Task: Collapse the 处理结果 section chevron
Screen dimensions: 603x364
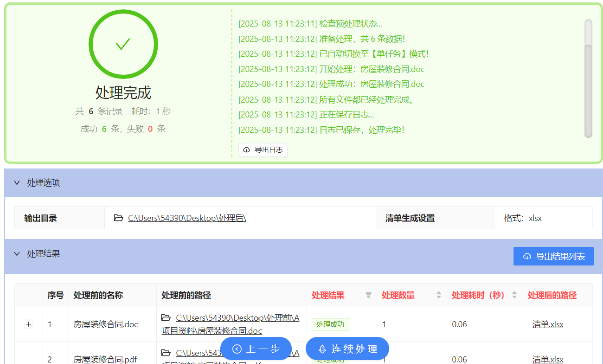Action: point(17,254)
